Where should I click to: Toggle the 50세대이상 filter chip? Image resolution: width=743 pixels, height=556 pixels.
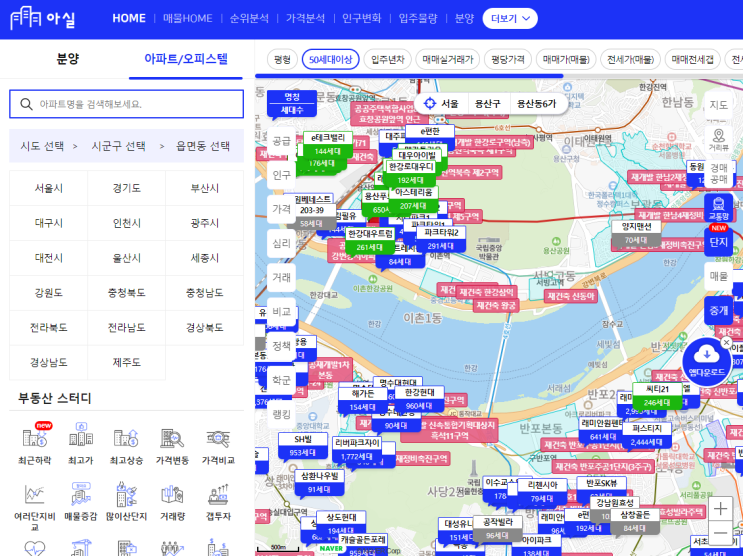[x=331, y=59]
